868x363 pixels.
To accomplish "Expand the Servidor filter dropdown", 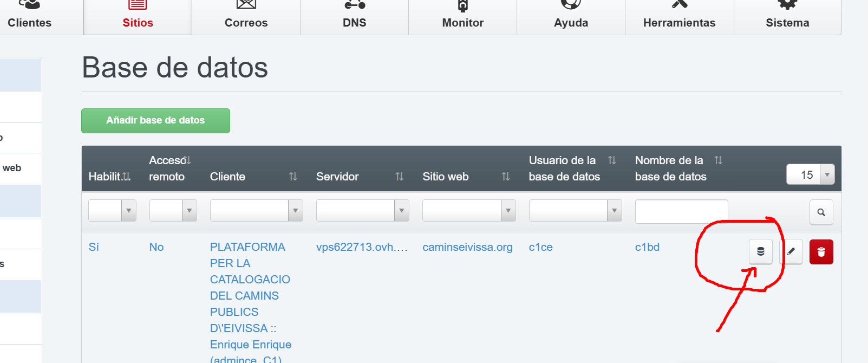I will (363, 211).
